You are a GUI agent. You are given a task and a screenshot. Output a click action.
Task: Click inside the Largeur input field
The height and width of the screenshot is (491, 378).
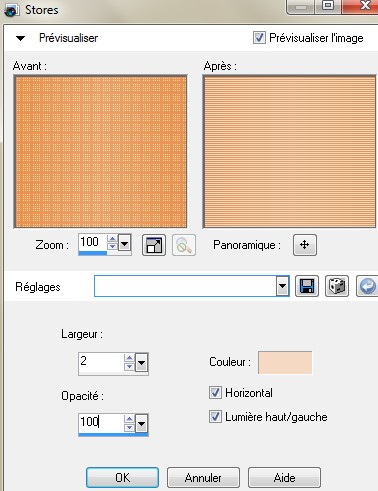(101, 362)
